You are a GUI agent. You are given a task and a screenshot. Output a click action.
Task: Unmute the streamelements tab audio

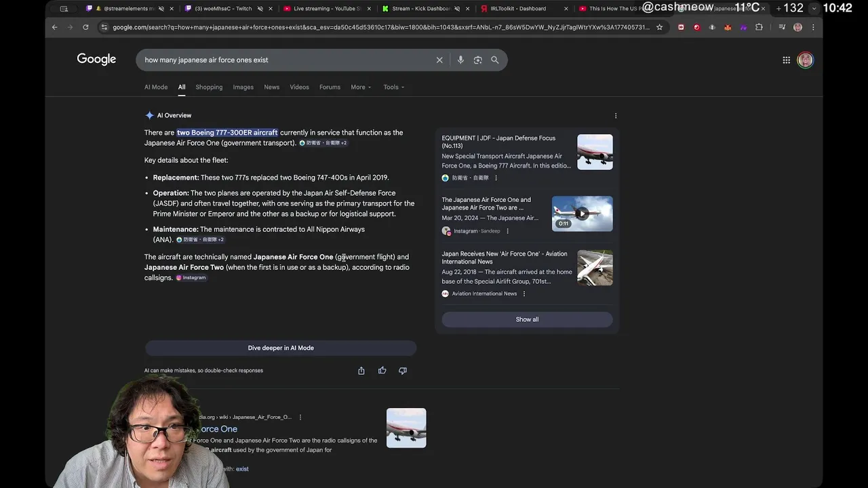(161, 9)
